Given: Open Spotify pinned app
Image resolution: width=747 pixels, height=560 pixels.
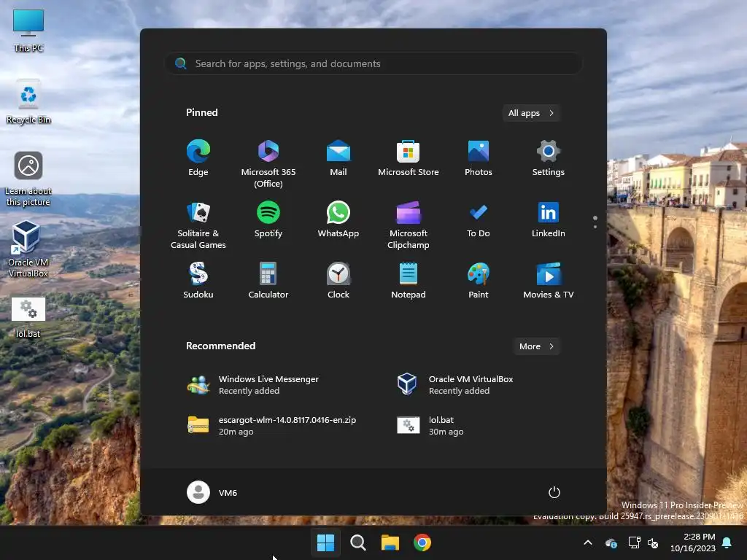Looking at the screenshot, I should click(268, 219).
